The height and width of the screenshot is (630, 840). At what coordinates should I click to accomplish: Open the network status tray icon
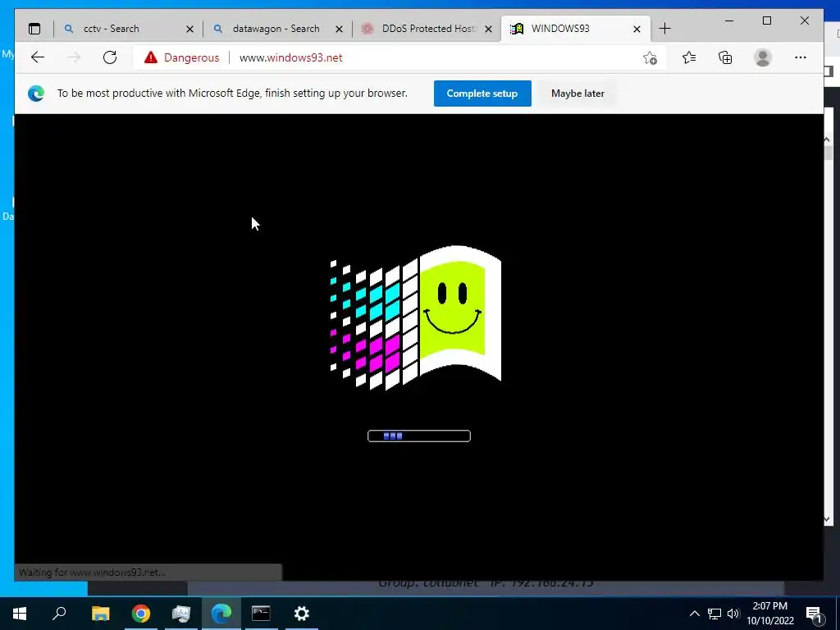[714, 614]
